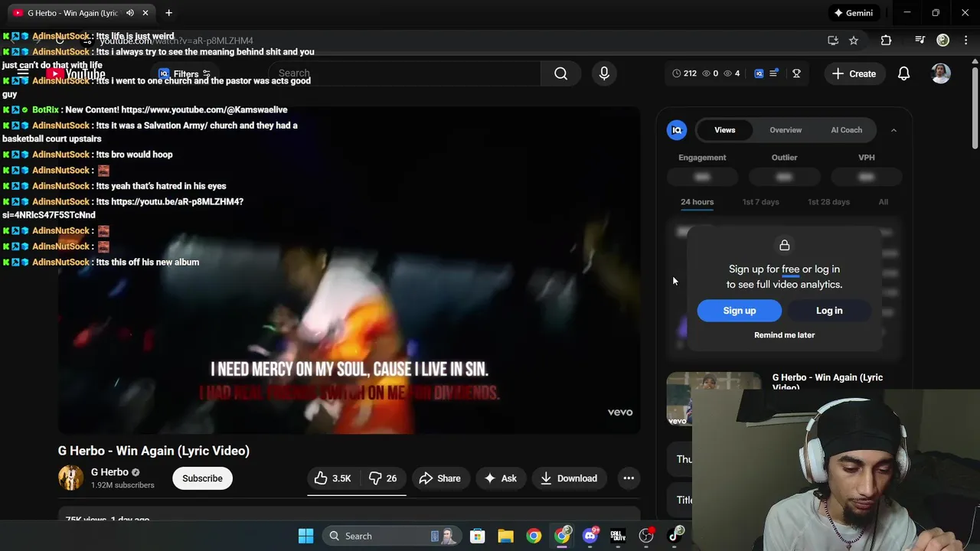Click the '1.92M subscribers' text

122,485
